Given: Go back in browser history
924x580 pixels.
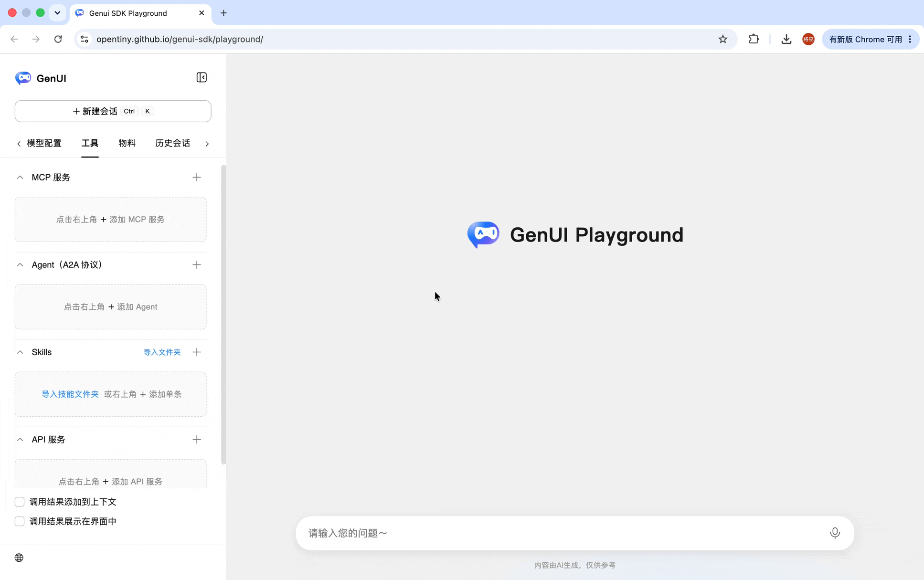Looking at the screenshot, I should [14, 39].
